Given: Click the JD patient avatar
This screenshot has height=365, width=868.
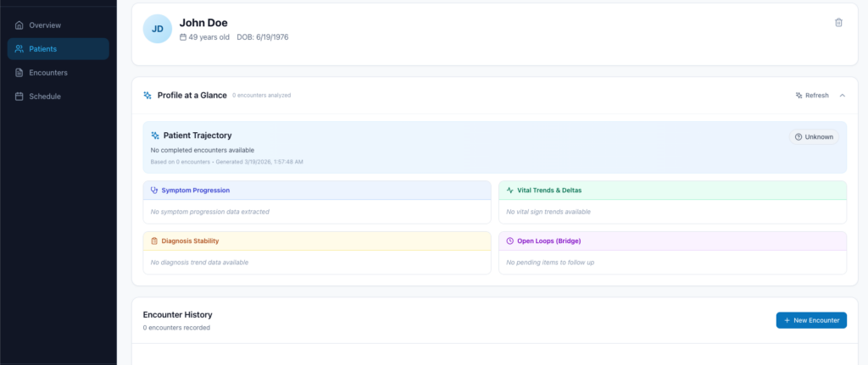Looking at the screenshot, I should click(x=158, y=29).
